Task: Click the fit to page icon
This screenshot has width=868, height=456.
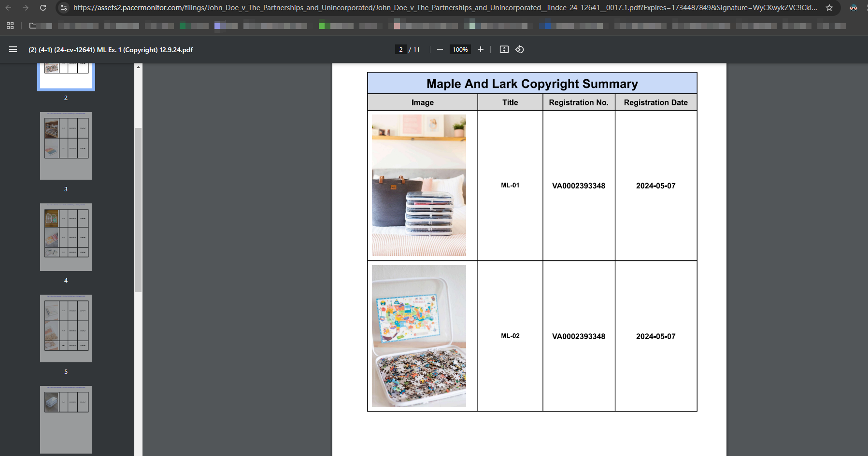Action: (x=504, y=49)
